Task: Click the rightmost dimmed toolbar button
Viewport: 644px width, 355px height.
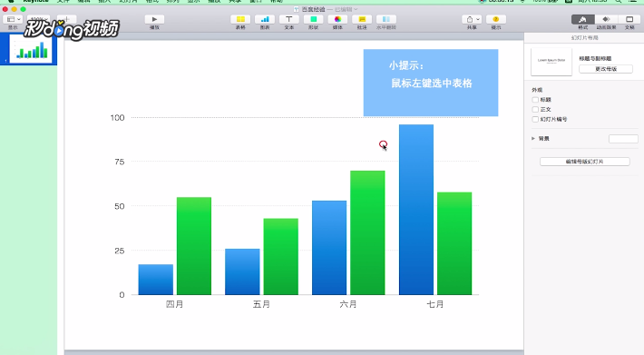Action: pos(386,19)
